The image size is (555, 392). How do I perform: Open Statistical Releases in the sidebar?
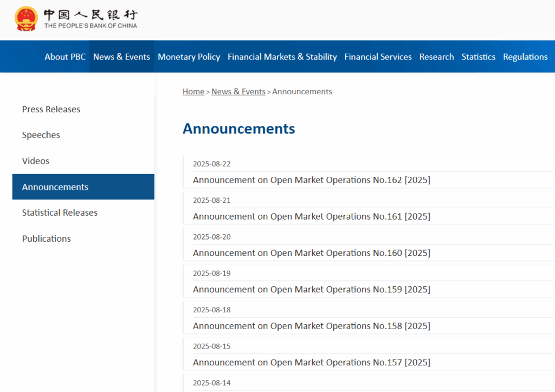coord(60,213)
